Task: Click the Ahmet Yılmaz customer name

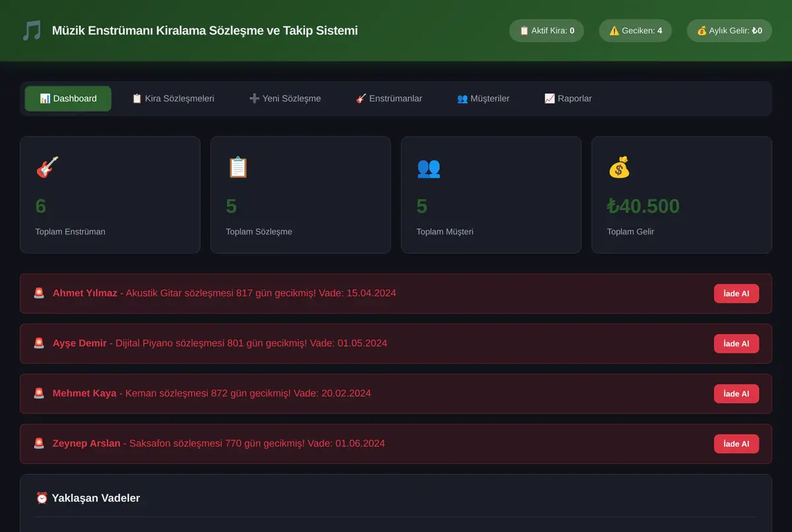Action: tap(85, 293)
